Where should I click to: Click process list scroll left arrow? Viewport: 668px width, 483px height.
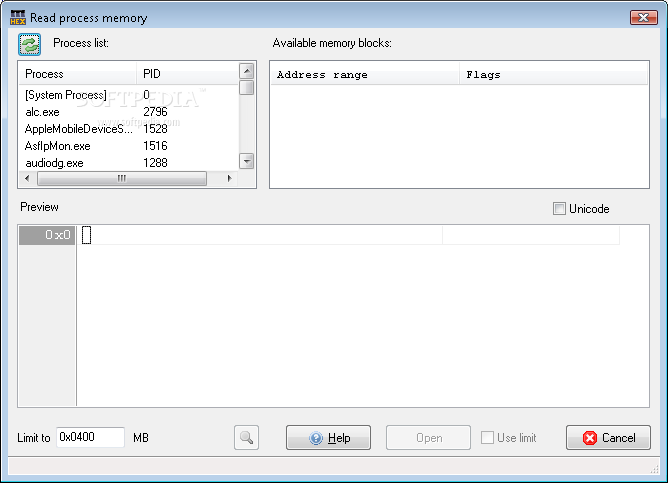click(x=27, y=178)
